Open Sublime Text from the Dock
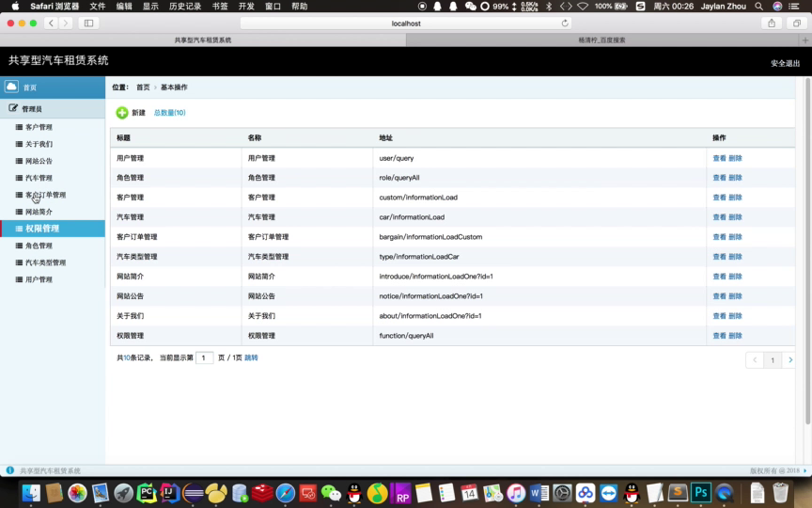 tap(678, 493)
